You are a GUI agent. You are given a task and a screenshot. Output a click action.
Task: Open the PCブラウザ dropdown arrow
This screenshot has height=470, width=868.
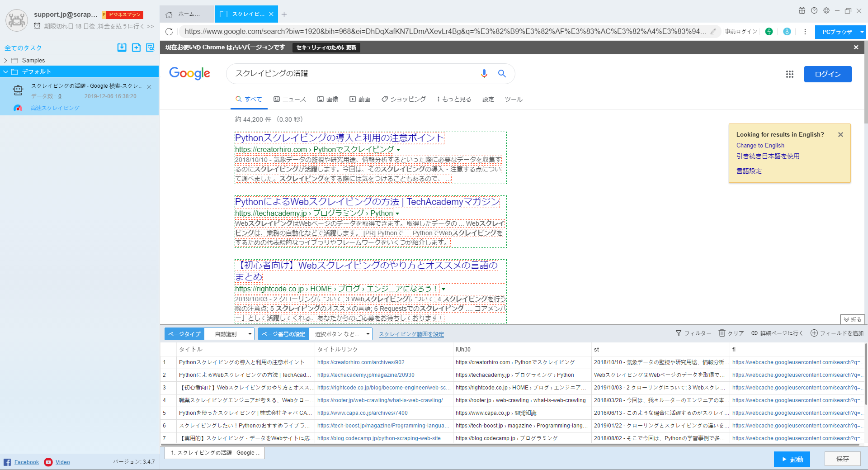tap(862, 32)
